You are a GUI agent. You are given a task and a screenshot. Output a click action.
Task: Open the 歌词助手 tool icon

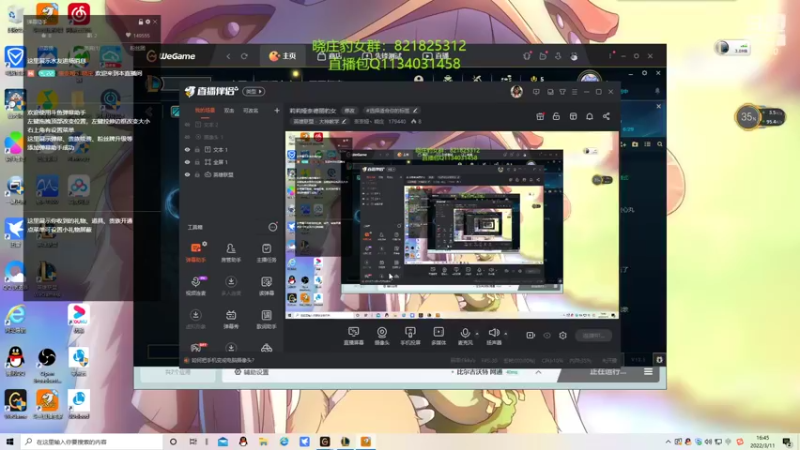266,319
